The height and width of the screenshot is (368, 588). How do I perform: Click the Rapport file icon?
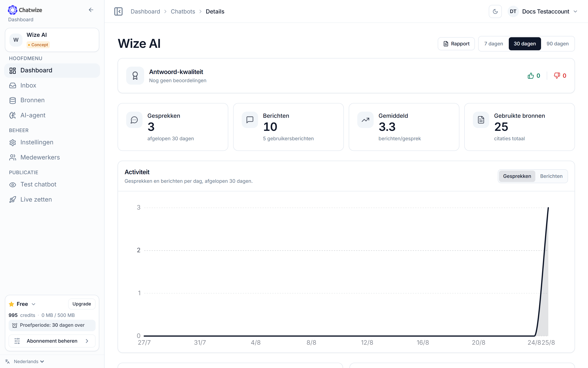pos(446,44)
